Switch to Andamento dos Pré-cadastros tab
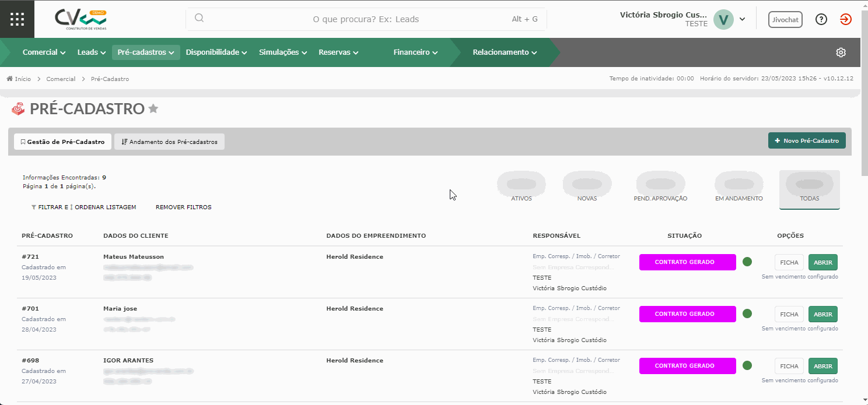868x405 pixels. pyautogui.click(x=169, y=142)
